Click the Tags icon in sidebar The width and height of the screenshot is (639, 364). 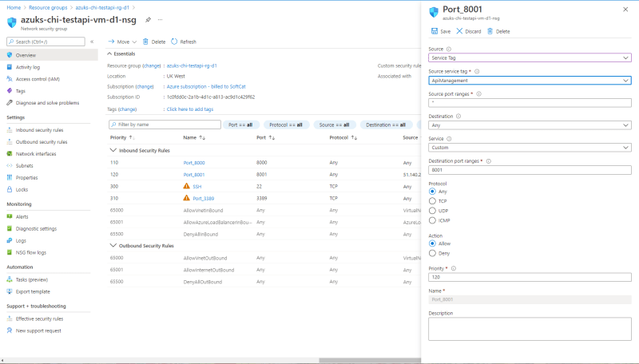pyautogui.click(x=10, y=91)
